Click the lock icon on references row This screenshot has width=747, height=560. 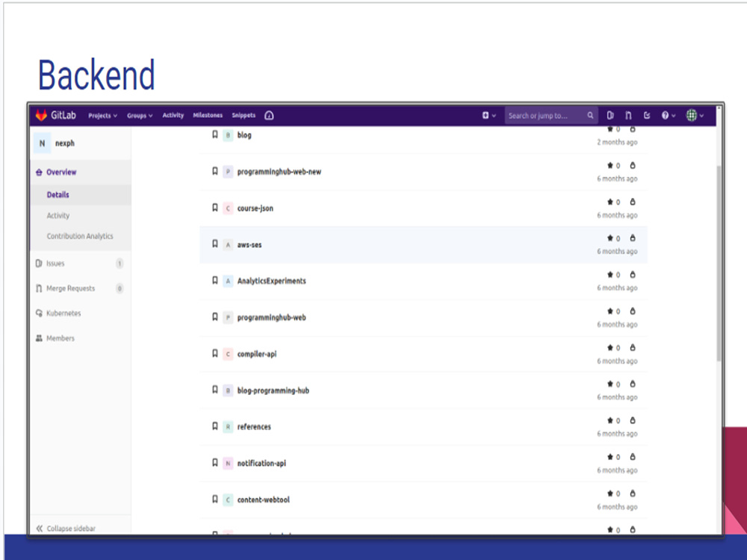633,420
